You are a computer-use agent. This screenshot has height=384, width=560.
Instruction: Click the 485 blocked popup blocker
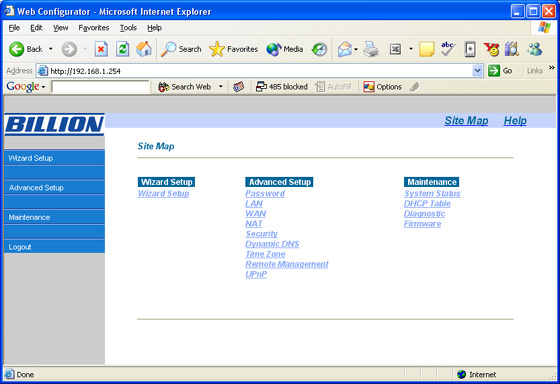click(x=282, y=87)
